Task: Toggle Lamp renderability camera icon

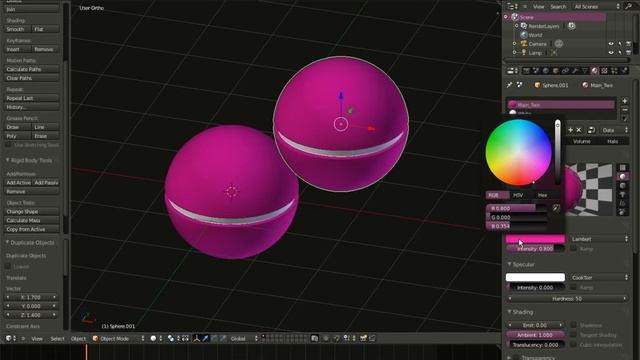Action: 629,53
